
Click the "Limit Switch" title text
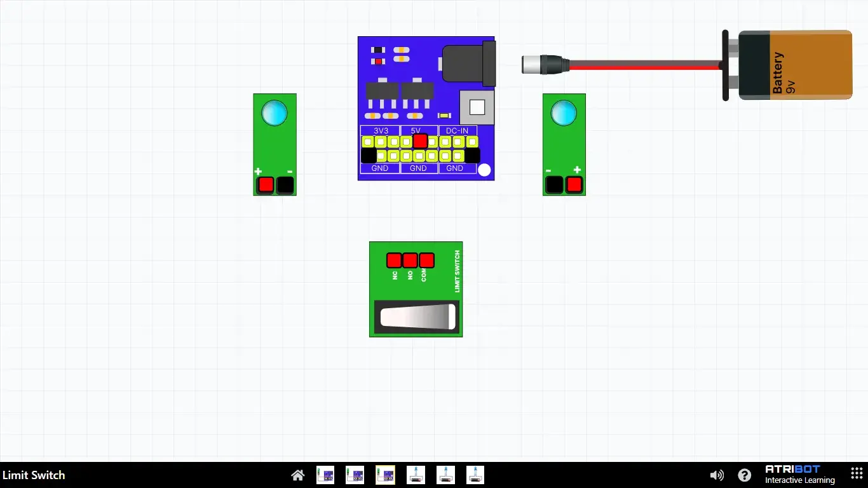click(x=34, y=475)
